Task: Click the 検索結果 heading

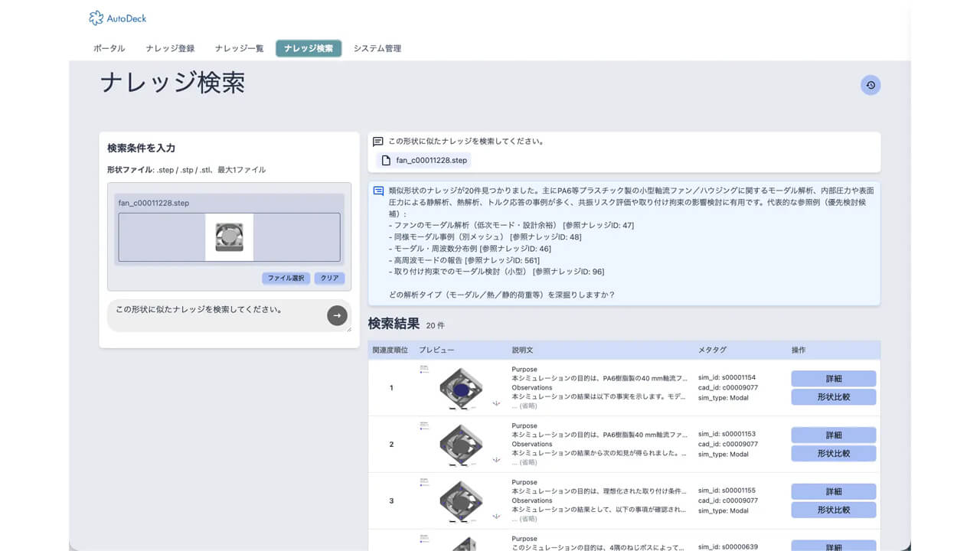Action: click(x=394, y=324)
